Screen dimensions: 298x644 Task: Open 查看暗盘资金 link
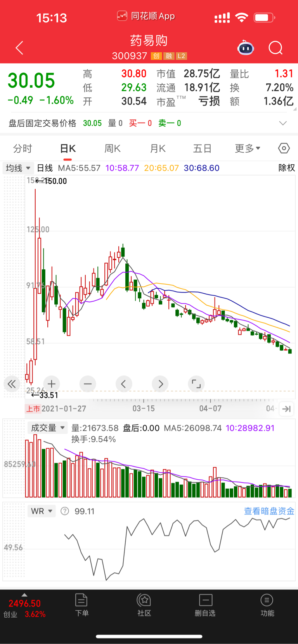tap(269, 511)
